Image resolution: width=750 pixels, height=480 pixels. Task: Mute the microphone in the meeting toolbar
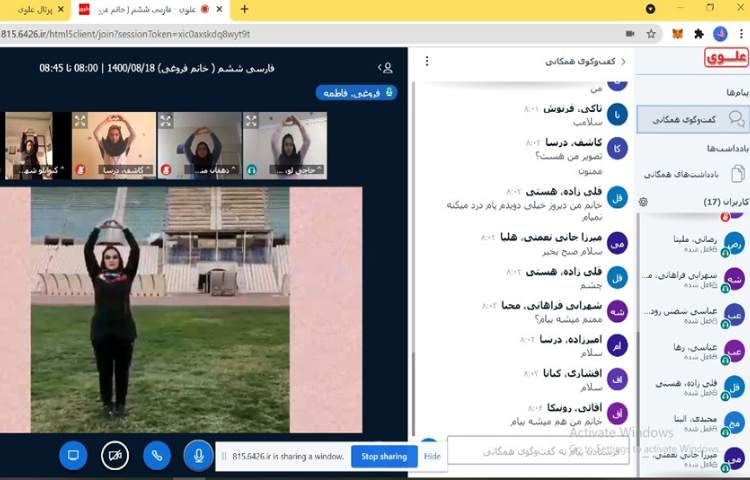pos(198,455)
